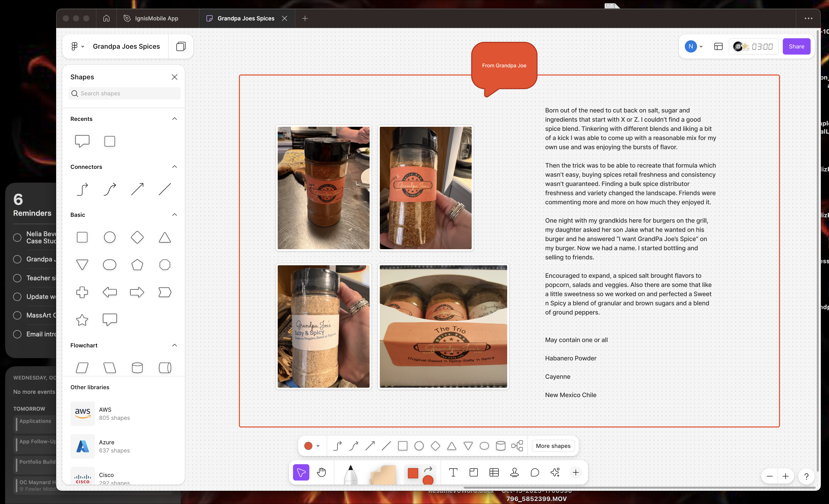Open the AI sparkle actions tool
This screenshot has width=829, height=504.
555,472
